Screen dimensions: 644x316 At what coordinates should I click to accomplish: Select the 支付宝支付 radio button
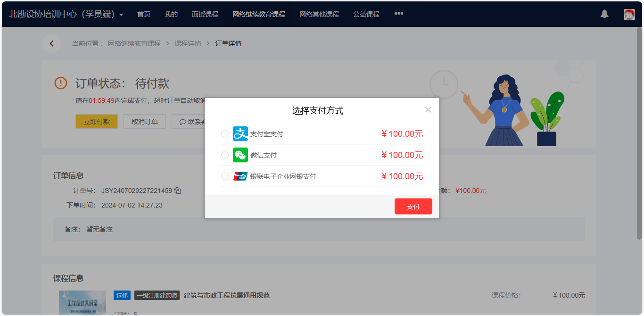pos(225,134)
